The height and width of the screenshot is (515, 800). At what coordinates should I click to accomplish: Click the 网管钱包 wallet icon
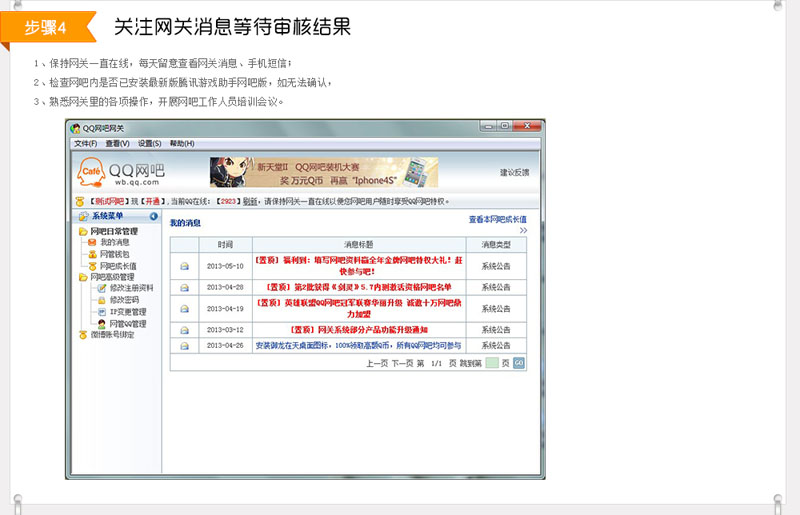coord(92,254)
